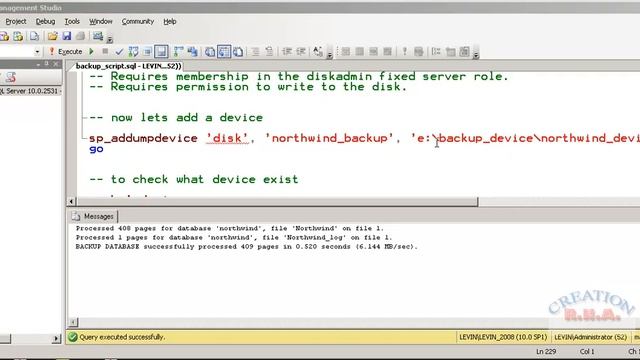
Task: Click the 'northwind_backup' string literal
Action: [329, 138]
